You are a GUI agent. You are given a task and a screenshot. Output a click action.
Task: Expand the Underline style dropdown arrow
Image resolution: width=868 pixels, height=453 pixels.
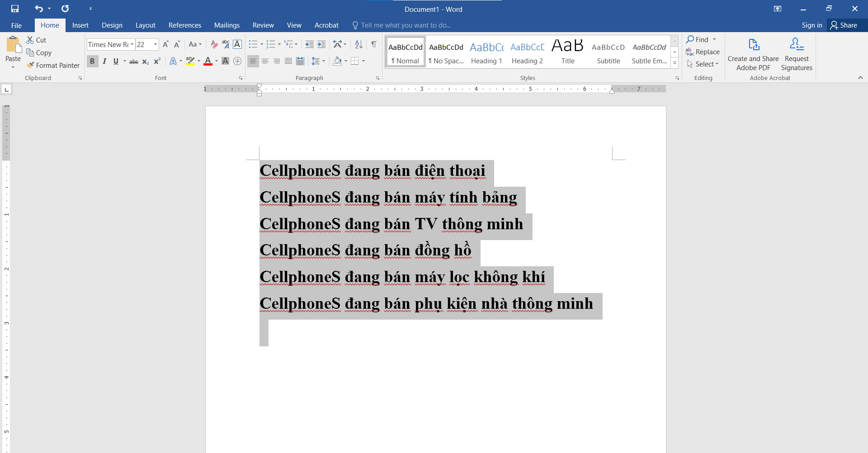point(124,61)
